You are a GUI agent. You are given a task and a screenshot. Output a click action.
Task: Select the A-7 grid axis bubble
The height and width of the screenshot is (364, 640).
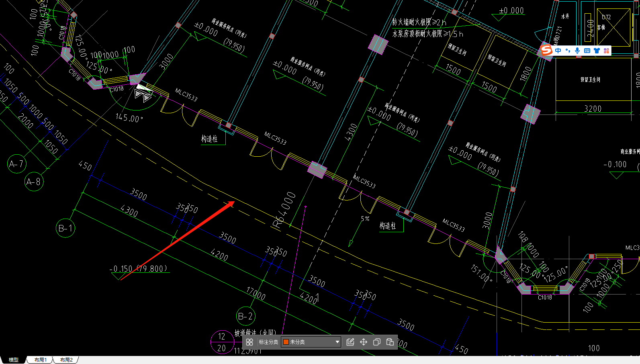pos(17,164)
